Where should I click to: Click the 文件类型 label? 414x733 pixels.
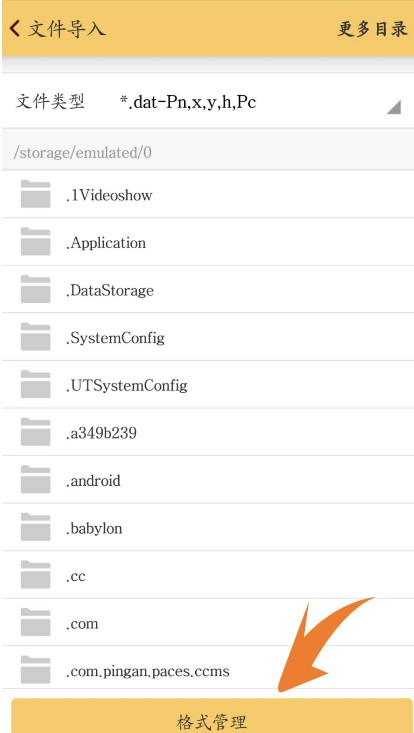[50, 101]
